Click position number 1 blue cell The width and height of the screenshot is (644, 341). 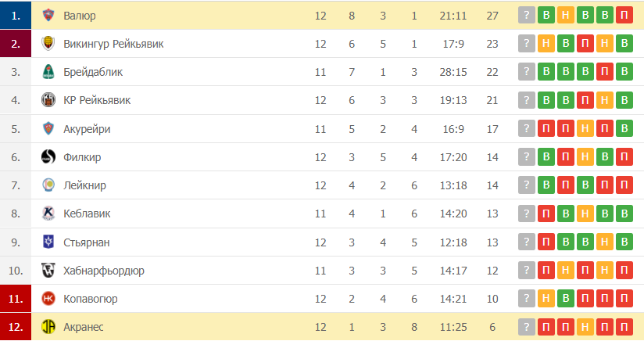tap(16, 16)
